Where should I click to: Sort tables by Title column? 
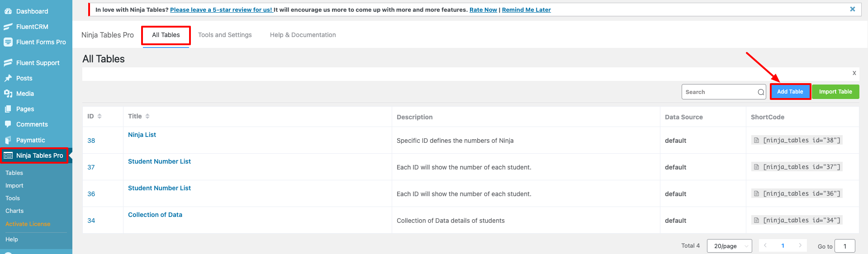147,117
